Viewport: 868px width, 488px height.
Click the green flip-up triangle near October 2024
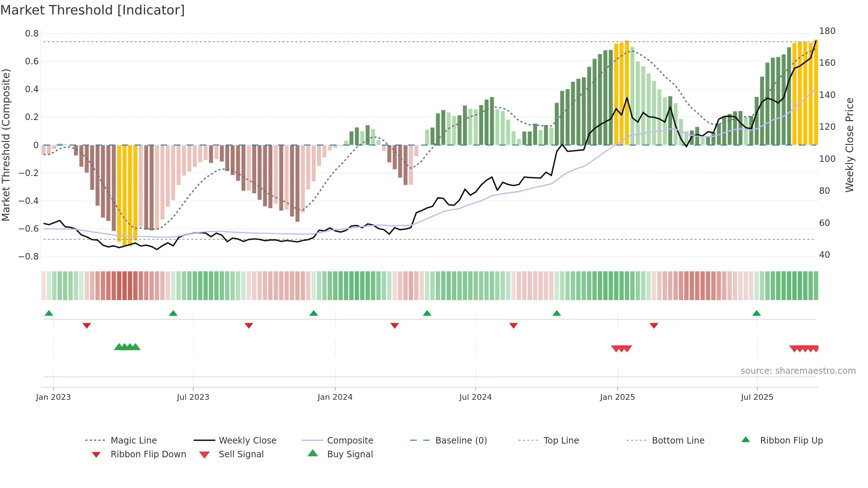click(x=557, y=313)
